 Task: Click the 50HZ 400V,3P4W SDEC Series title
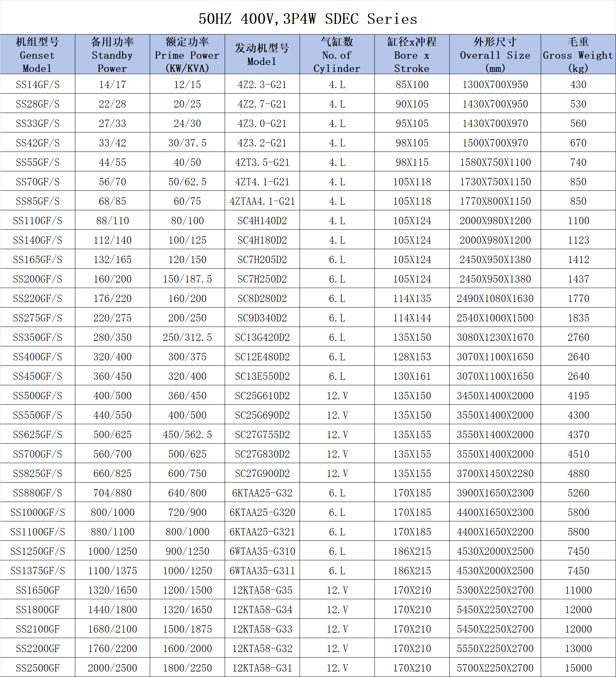click(x=308, y=19)
